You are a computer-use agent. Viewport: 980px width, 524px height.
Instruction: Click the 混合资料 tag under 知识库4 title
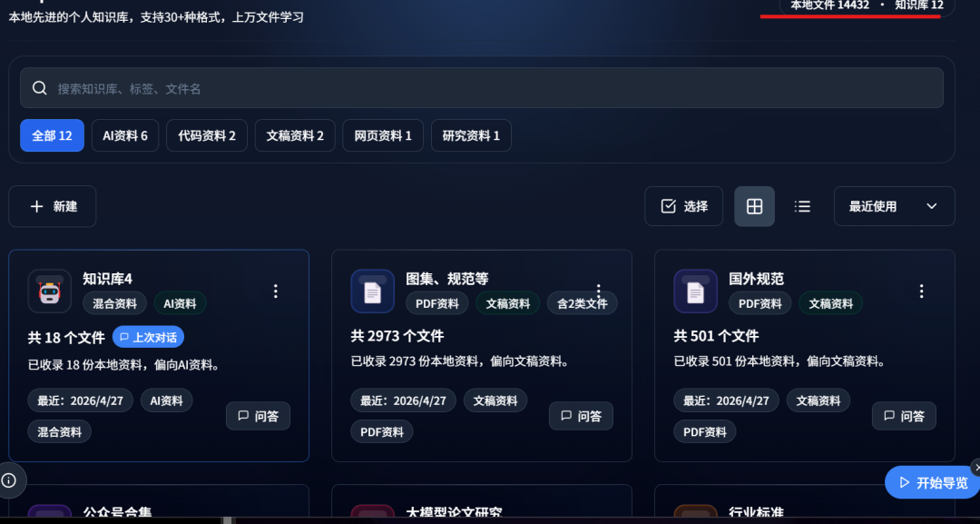[114, 303]
